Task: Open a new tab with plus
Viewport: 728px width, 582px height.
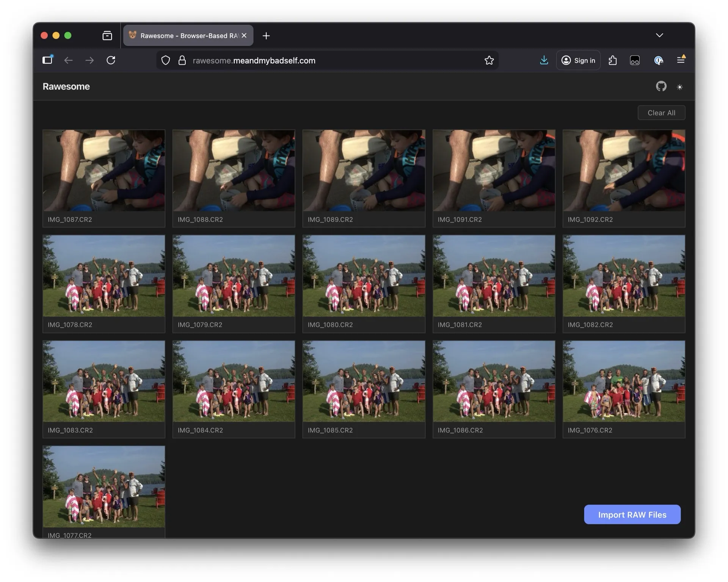Action: [x=266, y=36]
